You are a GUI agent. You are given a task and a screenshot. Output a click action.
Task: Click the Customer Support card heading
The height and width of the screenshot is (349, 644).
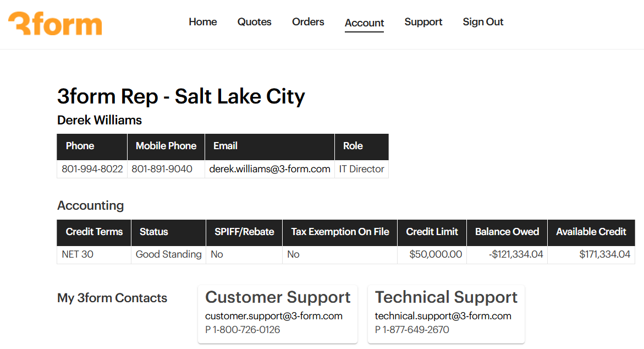pyautogui.click(x=278, y=297)
